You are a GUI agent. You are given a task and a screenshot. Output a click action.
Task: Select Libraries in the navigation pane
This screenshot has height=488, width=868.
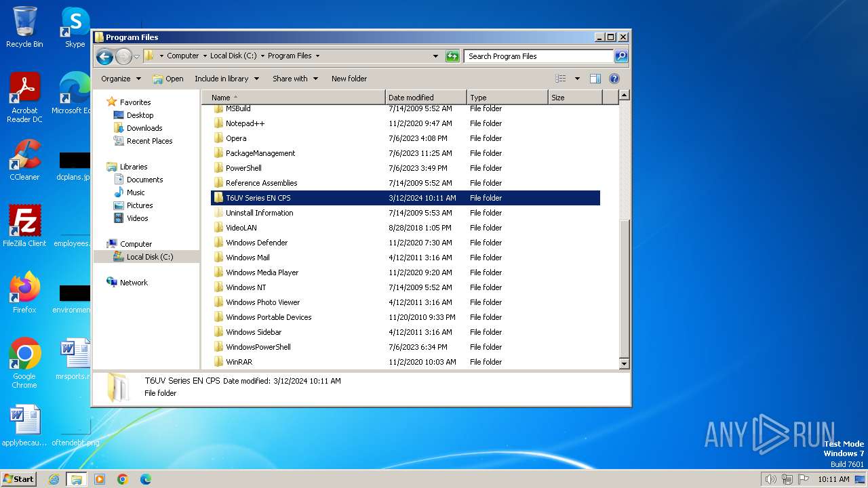[134, 167]
